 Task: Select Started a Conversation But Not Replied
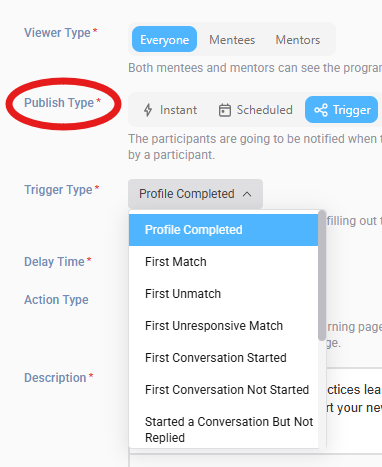click(x=223, y=429)
